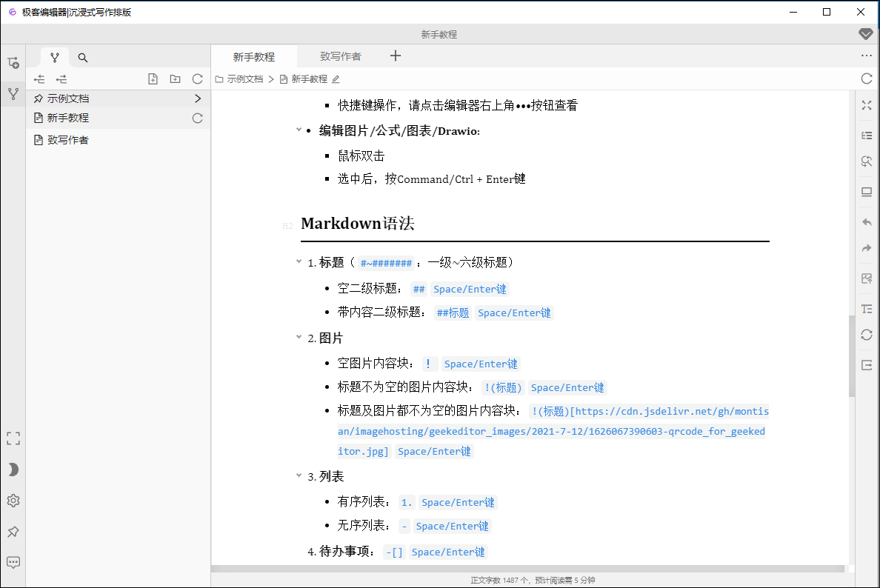
Task: Click the ##标题 code snippet
Action: tap(453, 313)
